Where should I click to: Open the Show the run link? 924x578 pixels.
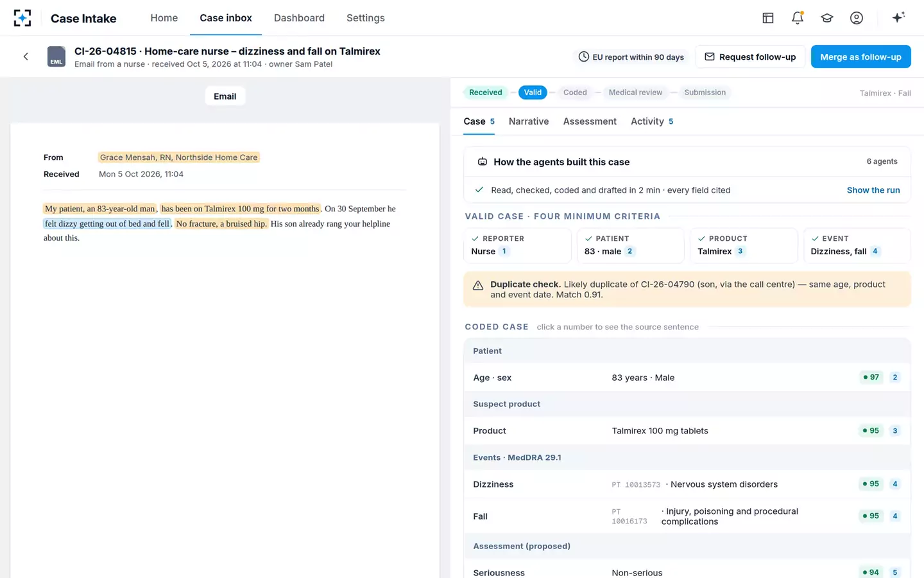[873, 190]
